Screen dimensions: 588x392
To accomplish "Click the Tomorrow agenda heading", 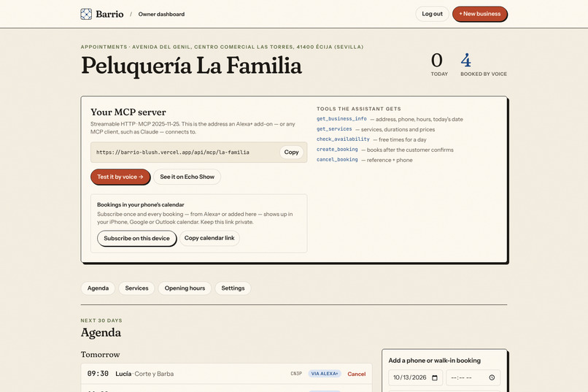I will [x=100, y=355].
